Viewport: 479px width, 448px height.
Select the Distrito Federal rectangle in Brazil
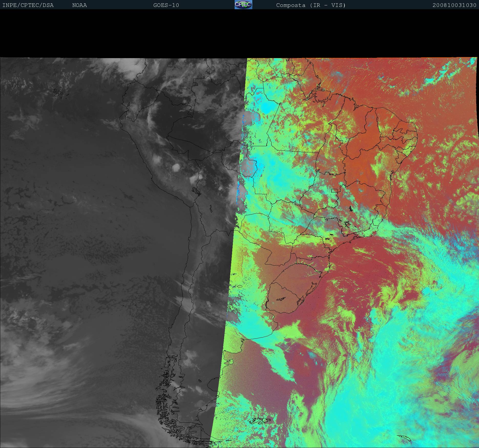click(334, 190)
